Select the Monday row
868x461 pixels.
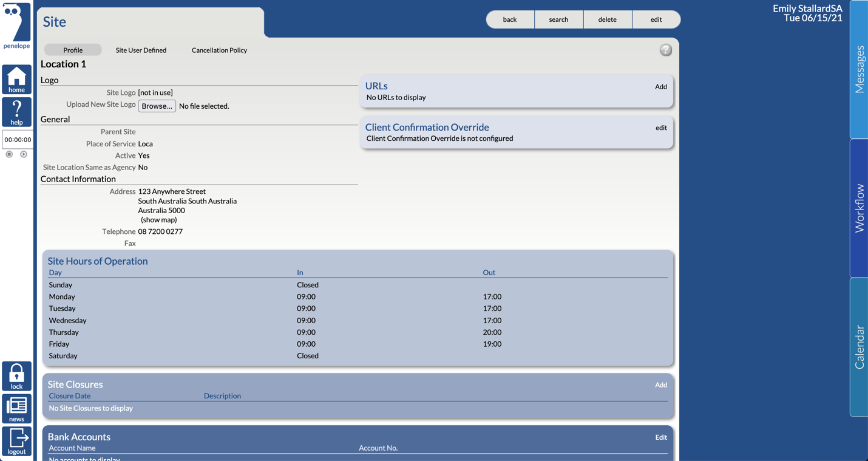click(358, 297)
